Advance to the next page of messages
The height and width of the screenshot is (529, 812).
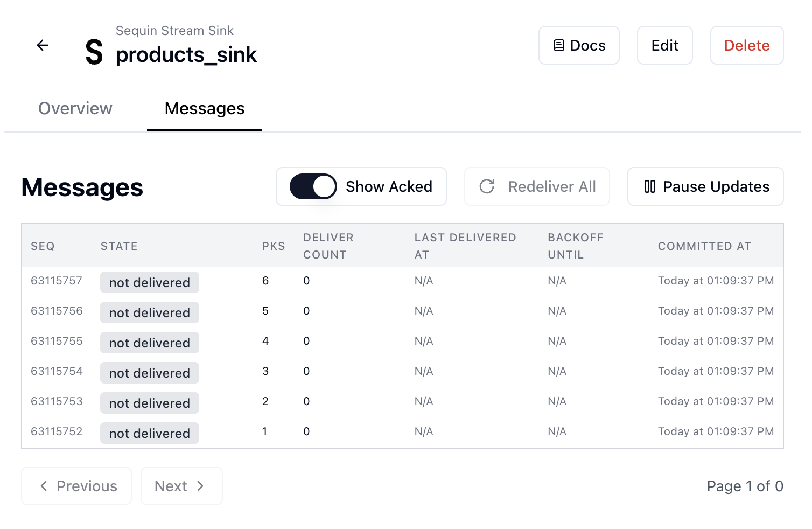(181, 486)
